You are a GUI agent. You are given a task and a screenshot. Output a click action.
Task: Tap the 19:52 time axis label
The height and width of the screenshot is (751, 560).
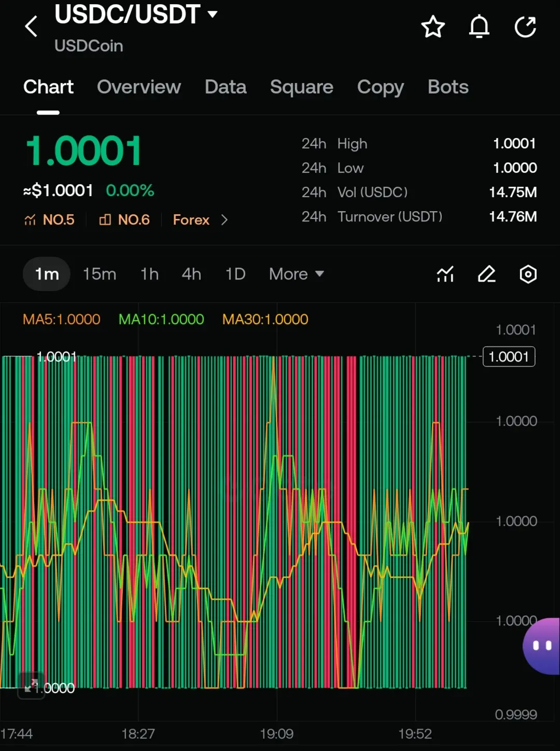415,734
